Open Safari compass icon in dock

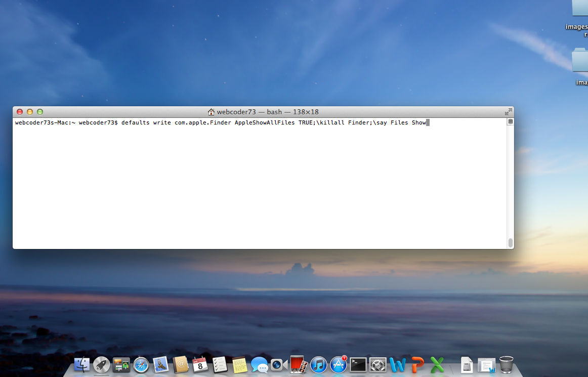(141, 364)
